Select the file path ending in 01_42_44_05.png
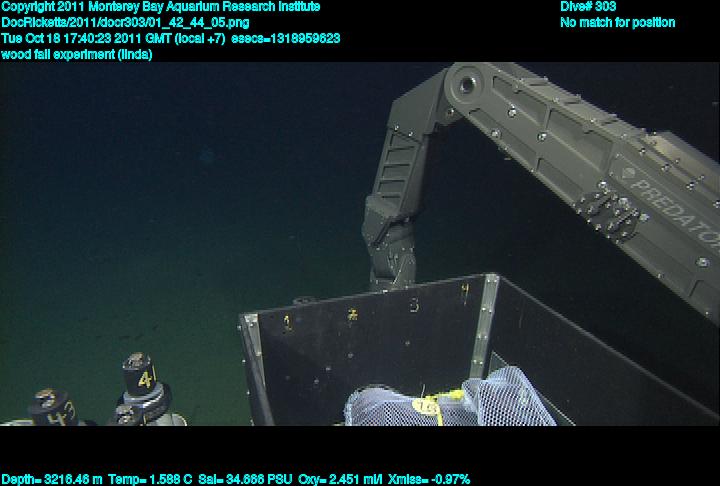720x486 pixels. coord(125,23)
